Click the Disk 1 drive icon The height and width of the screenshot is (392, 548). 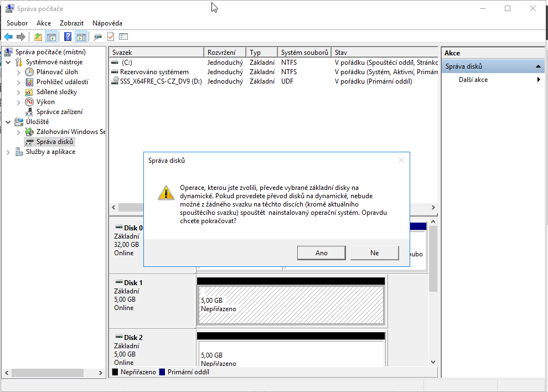pyautogui.click(x=118, y=283)
